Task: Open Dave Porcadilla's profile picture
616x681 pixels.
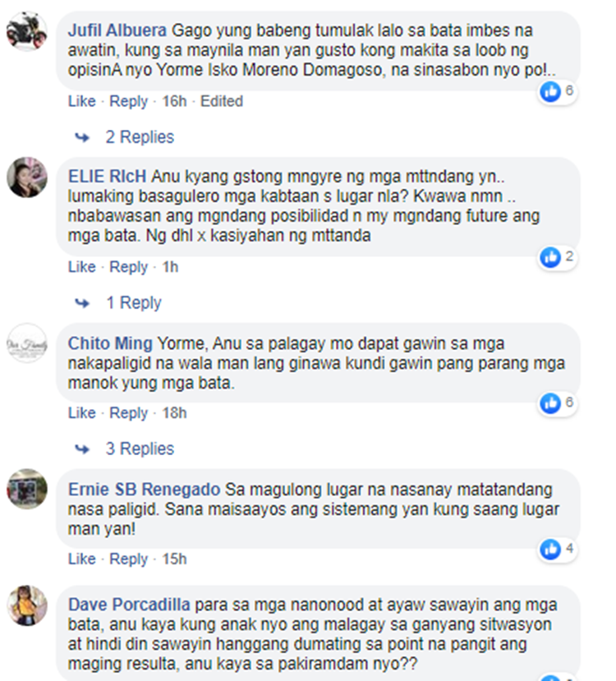Action: click(x=27, y=605)
